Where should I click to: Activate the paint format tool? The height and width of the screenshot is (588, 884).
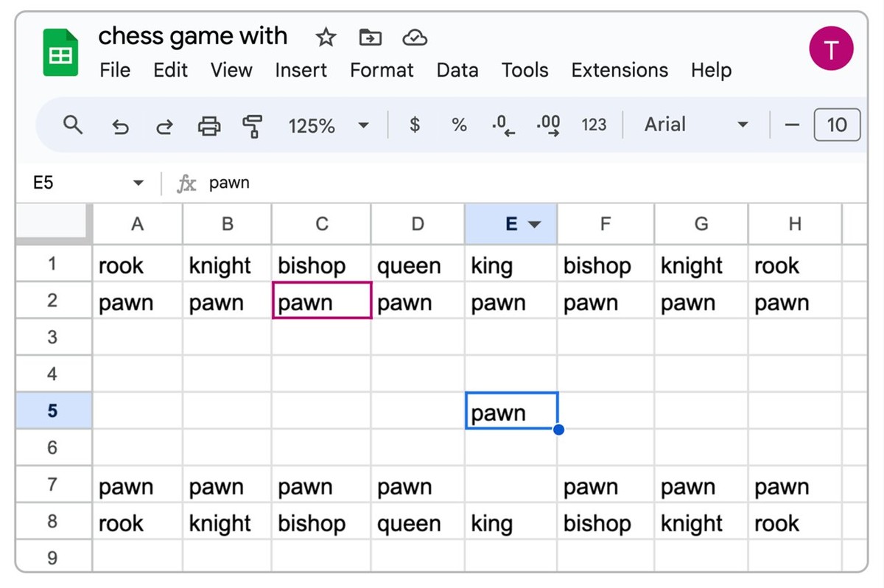coord(253,126)
